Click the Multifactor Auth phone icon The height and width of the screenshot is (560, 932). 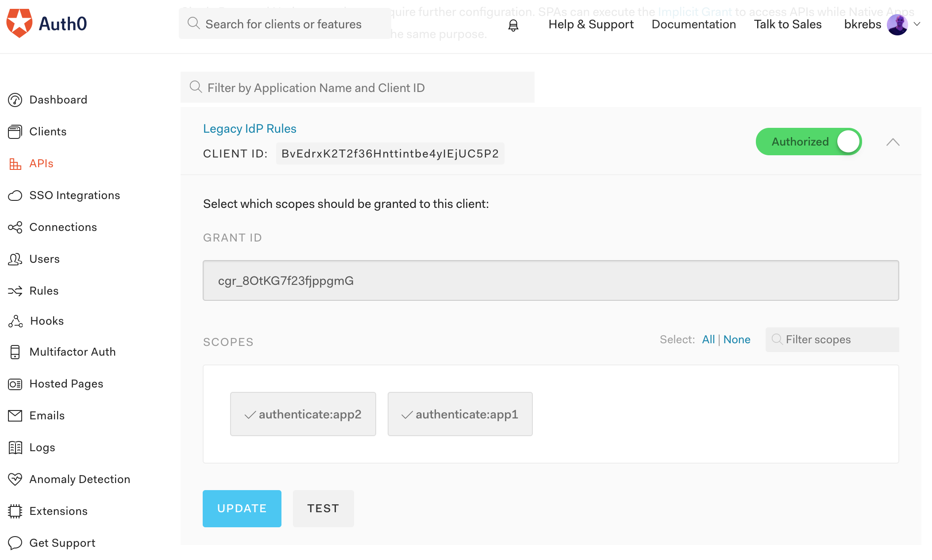[x=15, y=352]
